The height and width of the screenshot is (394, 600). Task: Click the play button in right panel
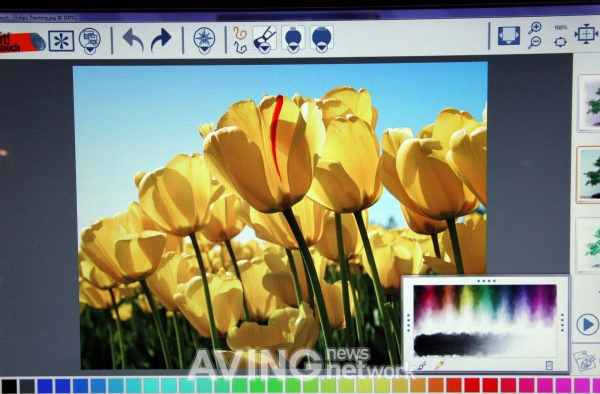click(587, 325)
